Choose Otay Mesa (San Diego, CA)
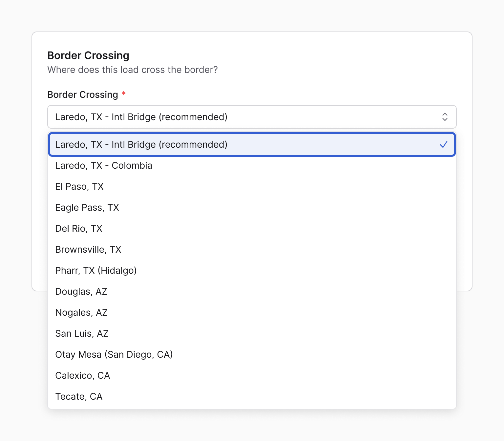 pos(252,354)
